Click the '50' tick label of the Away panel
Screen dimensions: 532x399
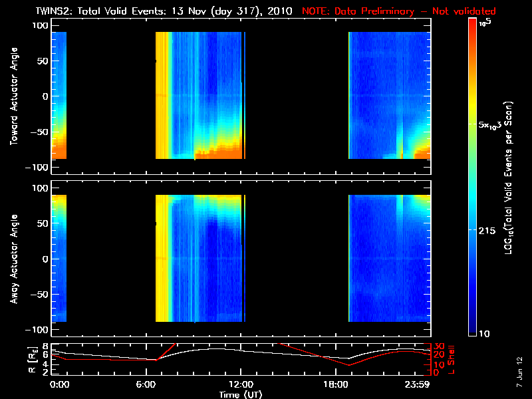(43, 223)
